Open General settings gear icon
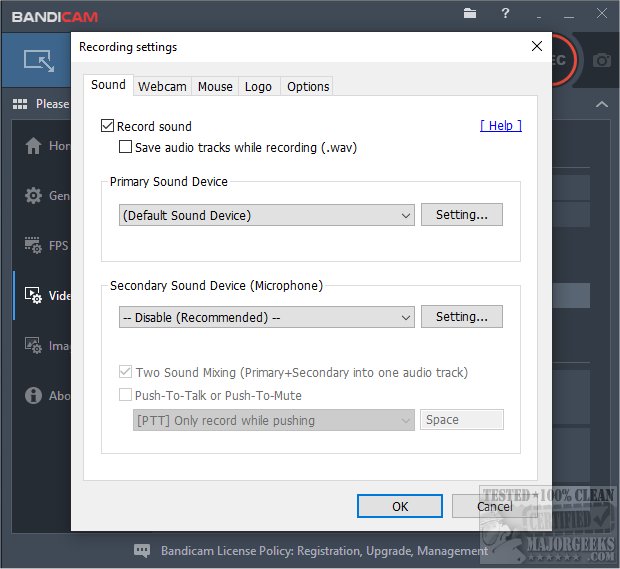The width and height of the screenshot is (620, 569). (33, 195)
